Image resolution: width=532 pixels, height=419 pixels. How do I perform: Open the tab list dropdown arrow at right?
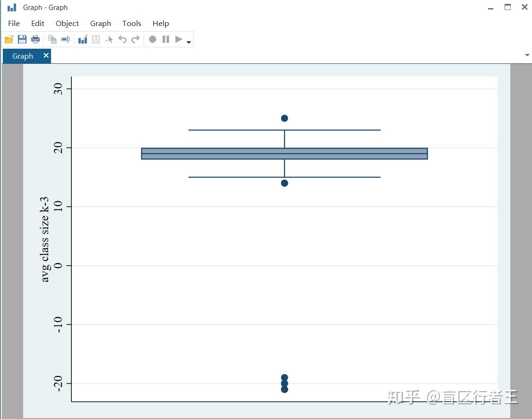[527, 55]
